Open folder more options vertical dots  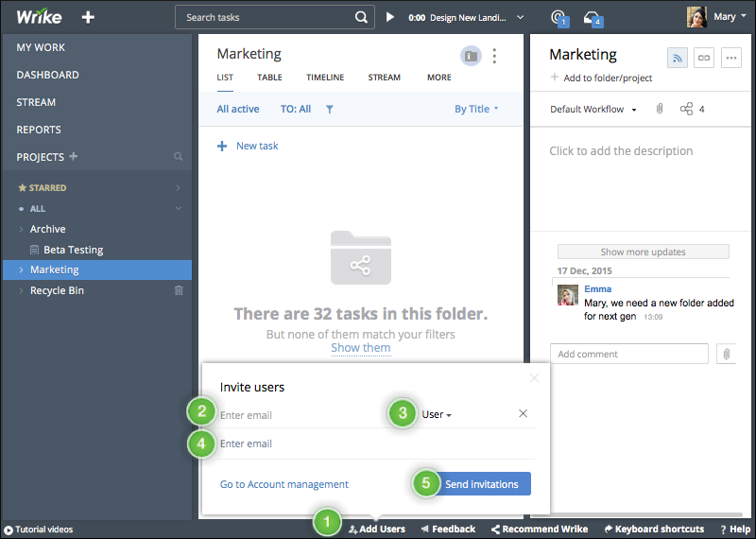coord(494,56)
